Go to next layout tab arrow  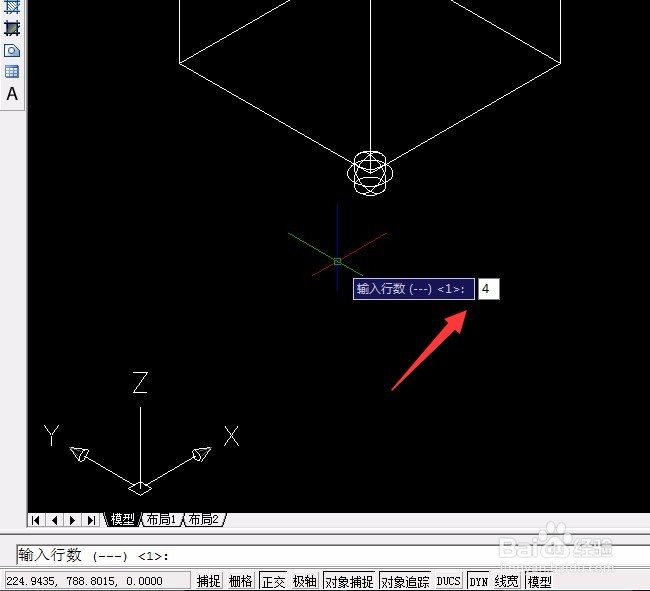(73, 520)
